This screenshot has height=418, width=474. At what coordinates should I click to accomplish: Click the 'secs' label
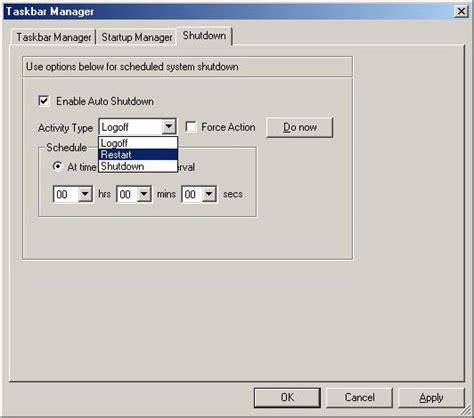(x=233, y=194)
